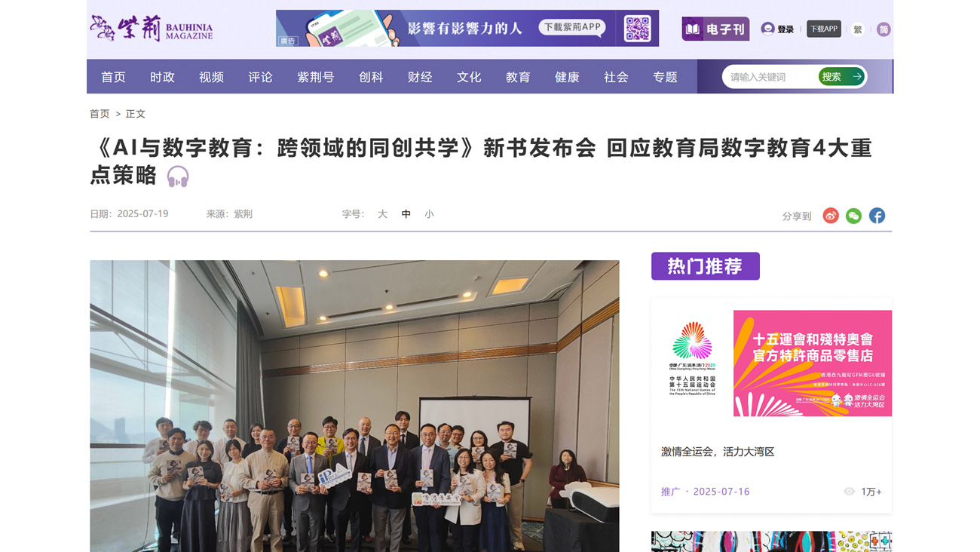Click the 登录 user login icon
The height and width of the screenshot is (552, 980).
click(767, 29)
